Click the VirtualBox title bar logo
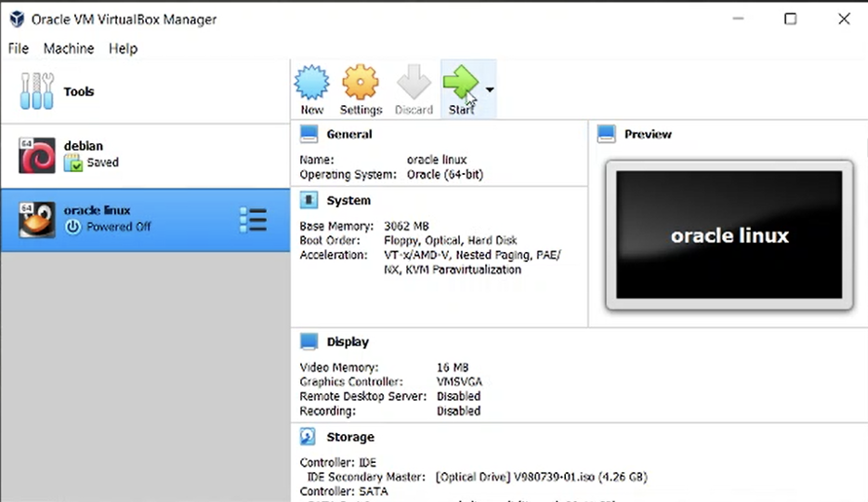868x502 pixels. [x=17, y=19]
